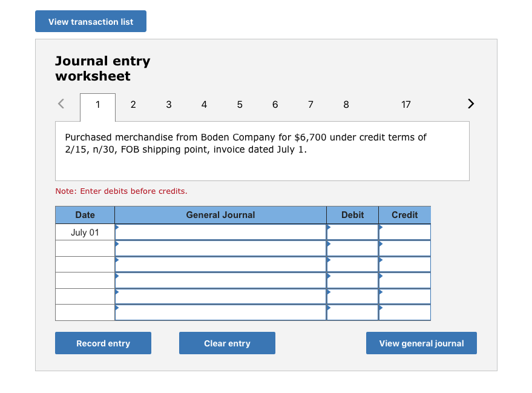Click the last row General Journal field
The width and height of the screenshot is (532, 393).
pyautogui.click(x=220, y=312)
